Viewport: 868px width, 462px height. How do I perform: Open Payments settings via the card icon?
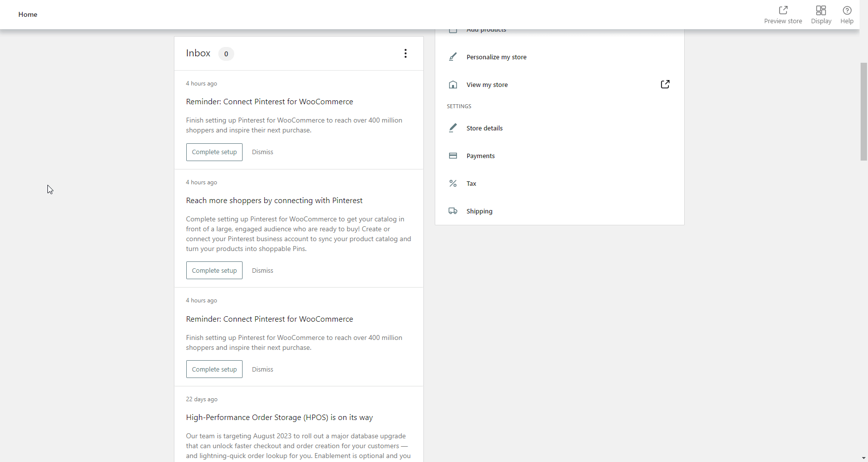tap(453, 156)
